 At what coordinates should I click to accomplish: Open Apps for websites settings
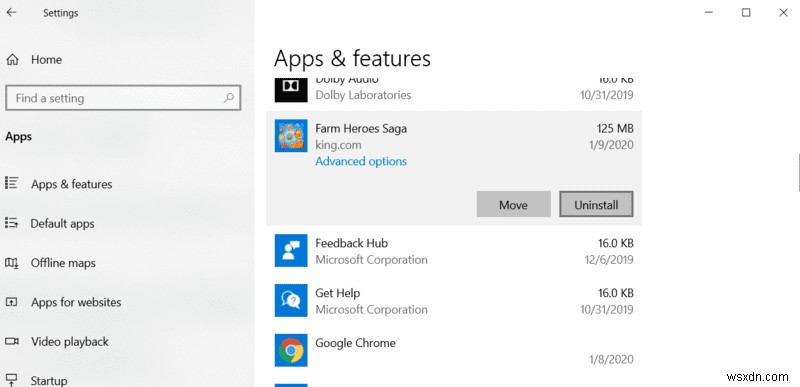(76, 302)
